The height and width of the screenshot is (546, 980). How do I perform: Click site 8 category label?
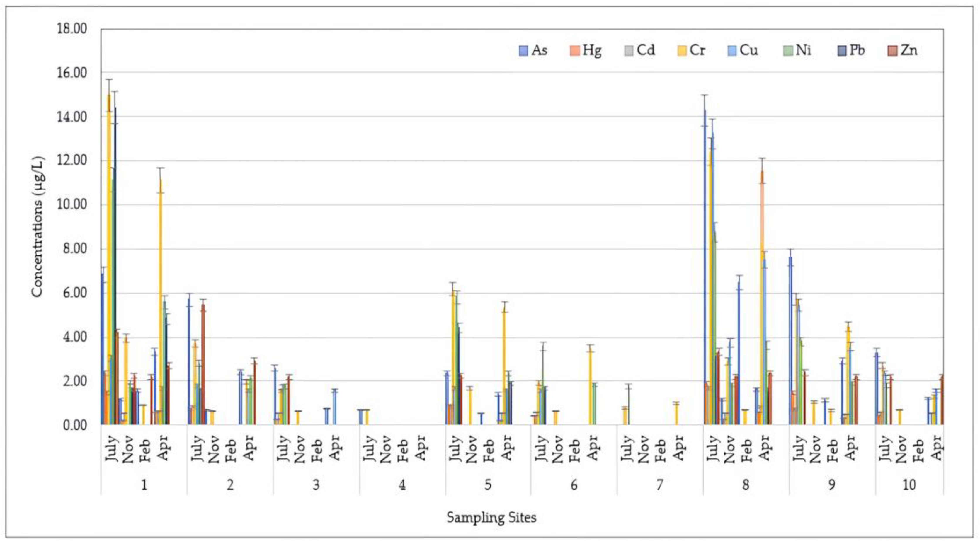745,485
